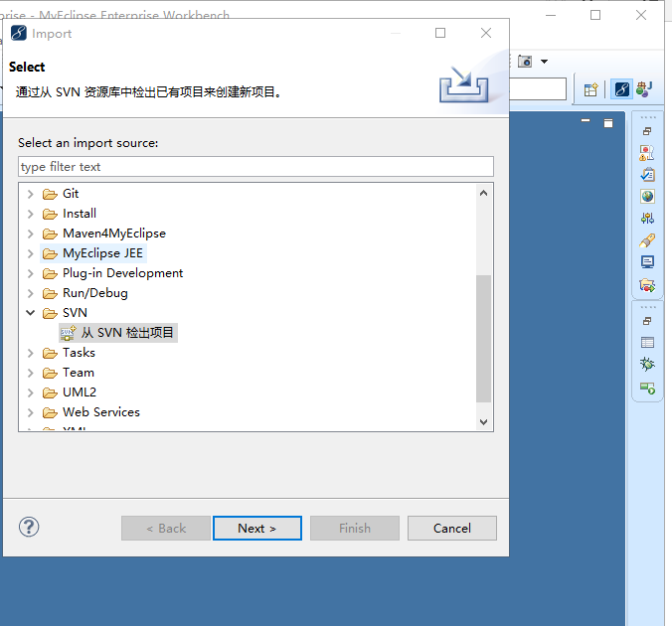Click the Cancel button

click(452, 529)
